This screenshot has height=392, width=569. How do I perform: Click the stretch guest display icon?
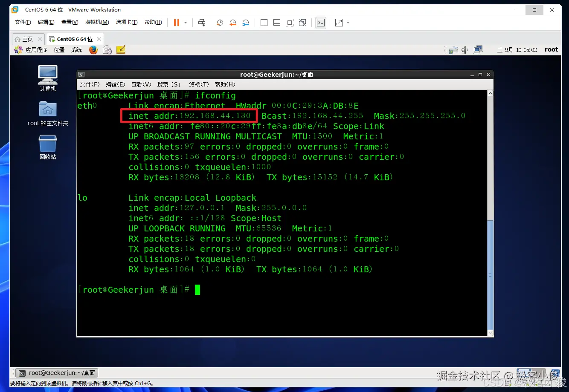339,23
